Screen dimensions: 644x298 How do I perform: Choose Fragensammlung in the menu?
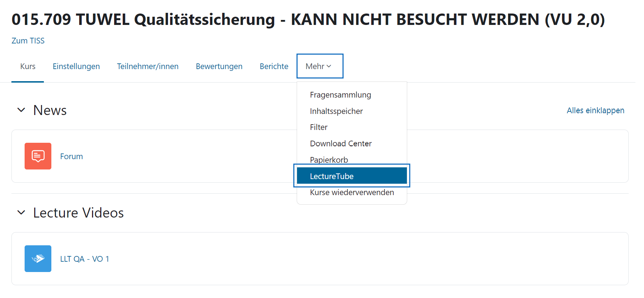pos(340,95)
